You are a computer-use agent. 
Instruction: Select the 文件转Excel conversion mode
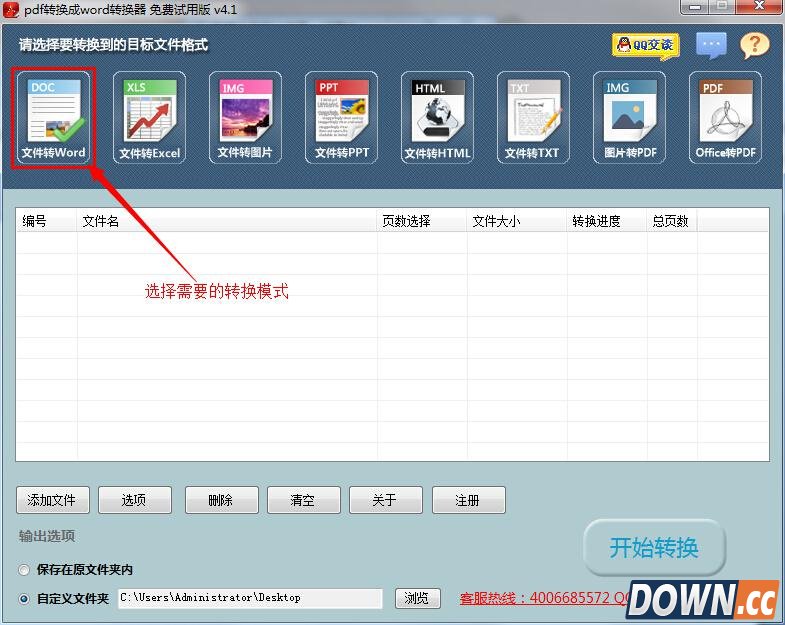pyautogui.click(x=149, y=118)
